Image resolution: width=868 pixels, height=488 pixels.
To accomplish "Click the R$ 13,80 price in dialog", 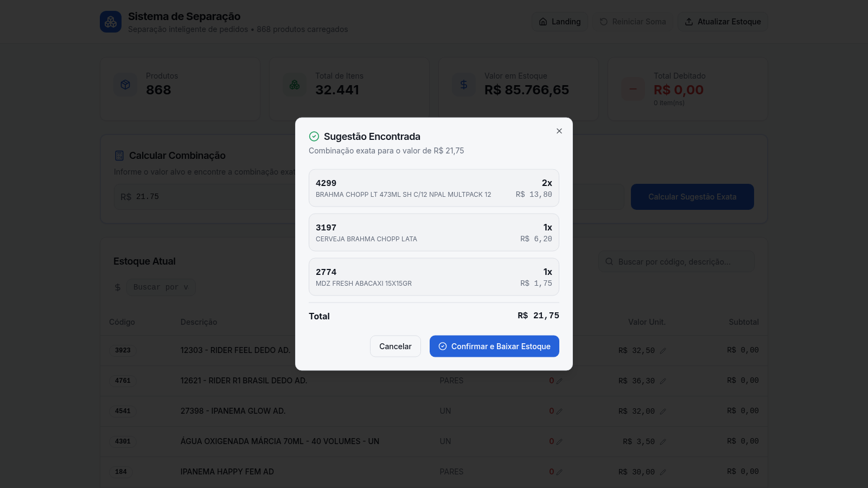I will click(534, 195).
